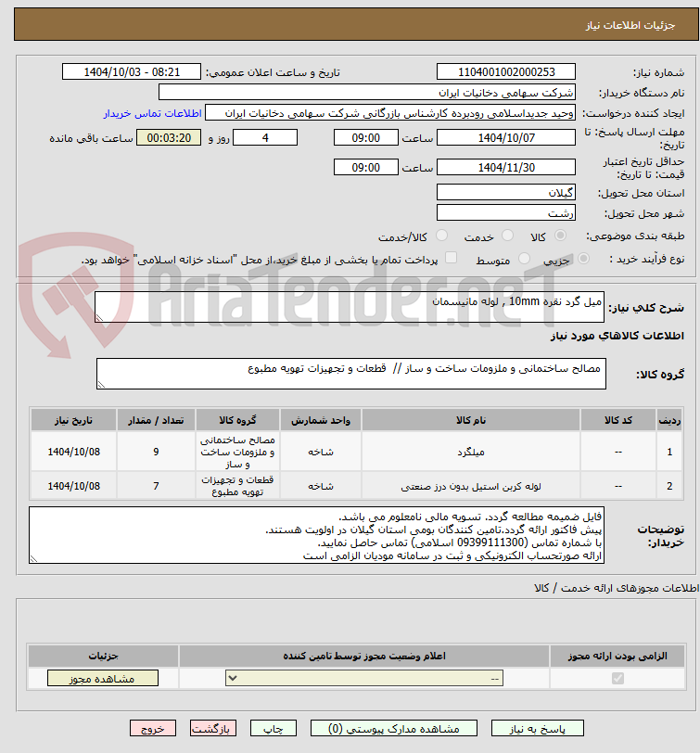Click the گروه کالا text area
Viewport: 700px width, 753px height.
coord(351,374)
